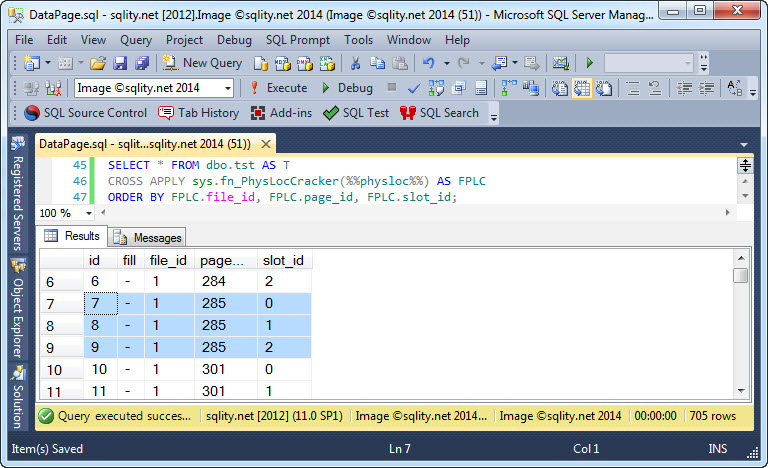Image resolution: width=768 pixels, height=468 pixels.
Task: Open the File menu
Action: [x=24, y=40]
